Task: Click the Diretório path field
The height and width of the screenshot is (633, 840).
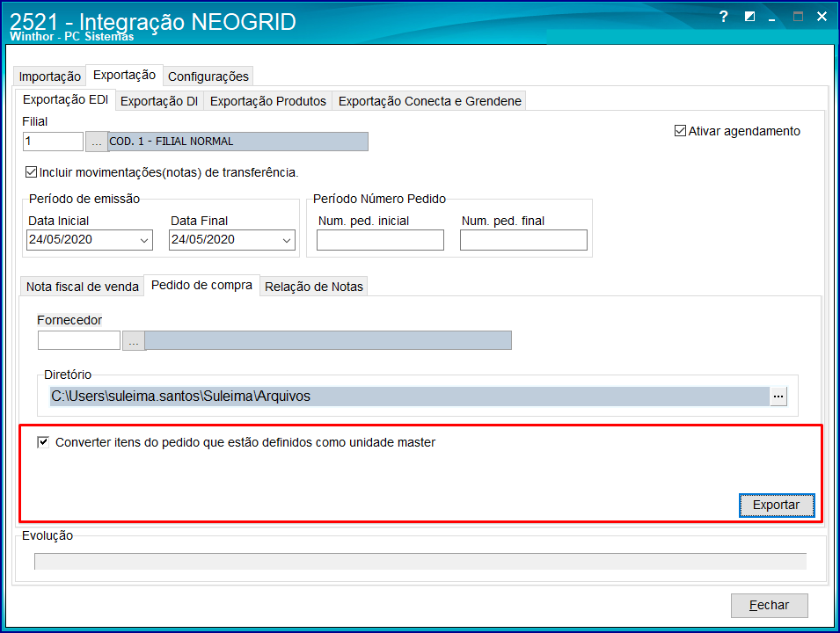Action: click(409, 397)
